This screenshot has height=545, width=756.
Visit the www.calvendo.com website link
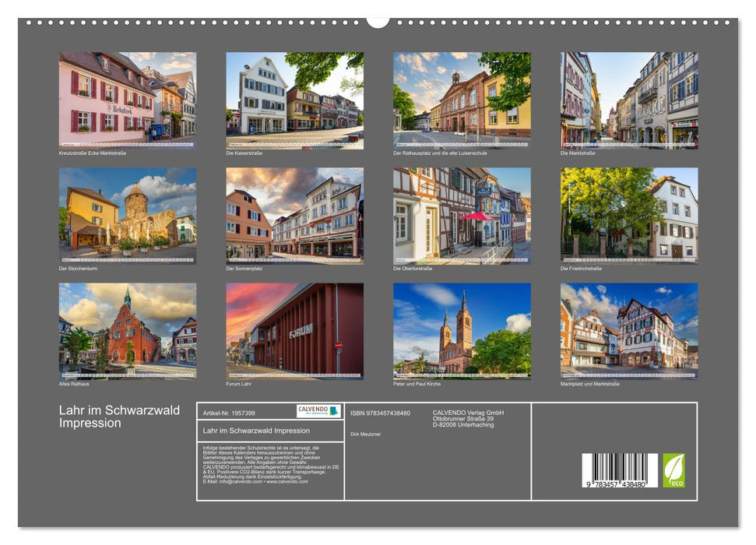click(x=286, y=481)
